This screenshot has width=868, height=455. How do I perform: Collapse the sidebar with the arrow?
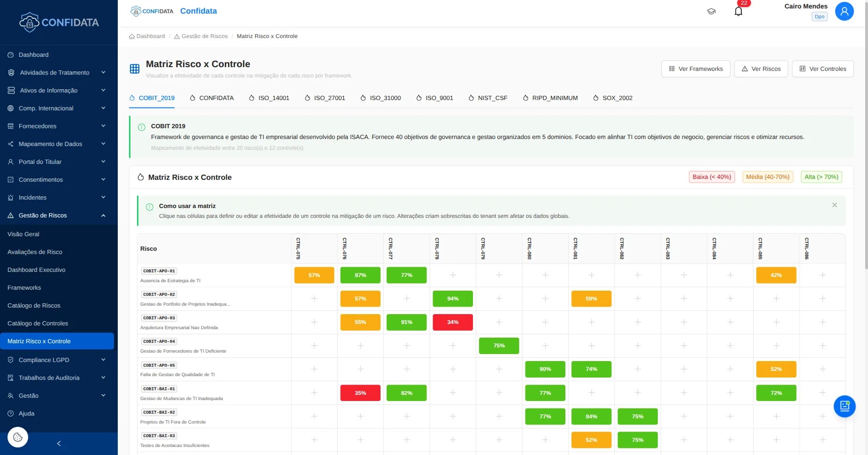pyautogui.click(x=58, y=443)
